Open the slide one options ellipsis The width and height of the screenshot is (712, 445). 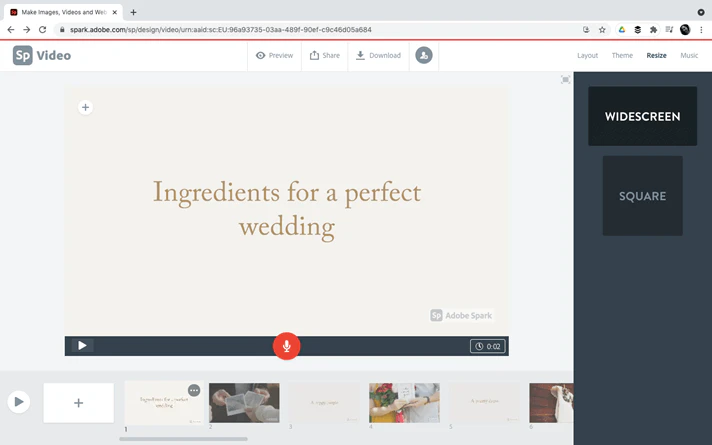click(x=194, y=391)
